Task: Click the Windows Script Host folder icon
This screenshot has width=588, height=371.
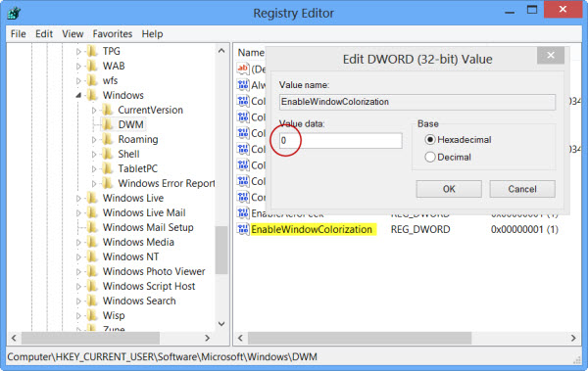Action: click(92, 286)
